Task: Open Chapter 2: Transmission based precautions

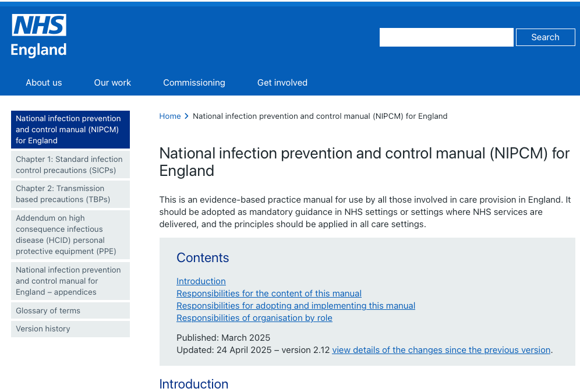Action: pyautogui.click(x=70, y=194)
